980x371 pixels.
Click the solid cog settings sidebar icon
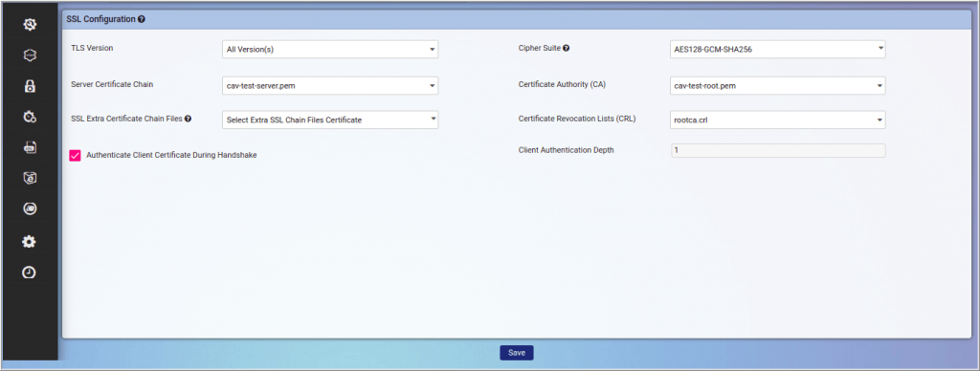tap(30, 242)
